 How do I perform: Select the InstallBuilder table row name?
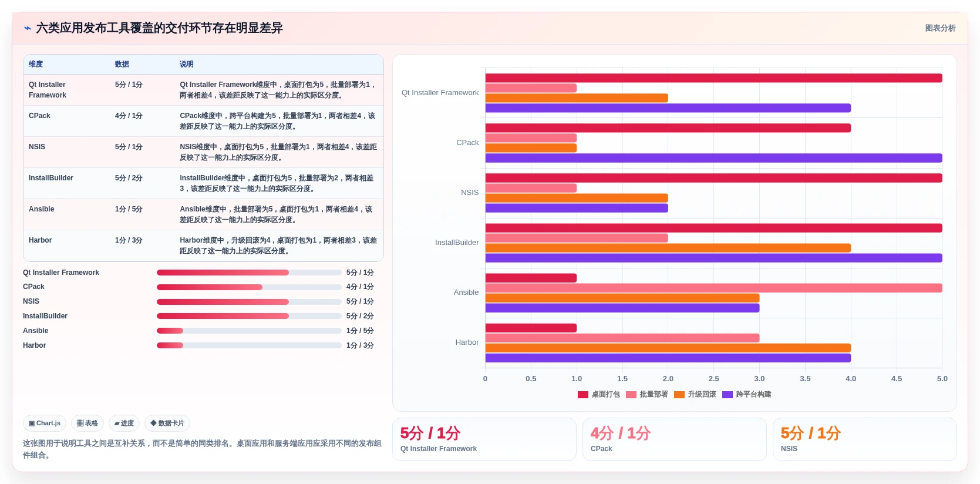(x=51, y=178)
